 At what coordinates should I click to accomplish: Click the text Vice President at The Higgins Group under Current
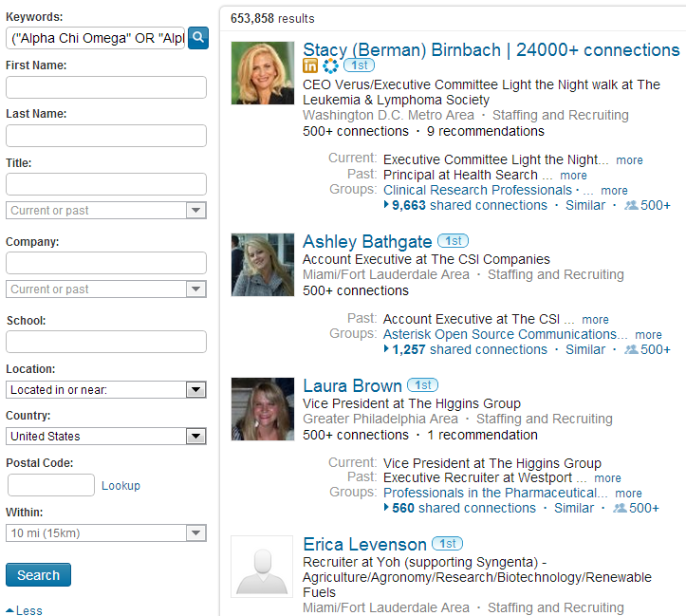point(492,463)
